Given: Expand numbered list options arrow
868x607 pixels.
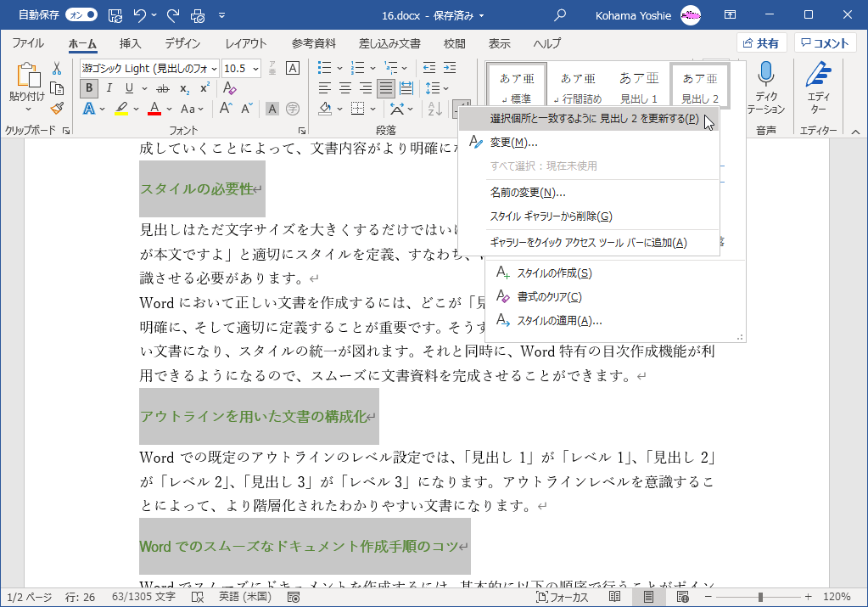Looking at the screenshot, I should pos(372,68).
